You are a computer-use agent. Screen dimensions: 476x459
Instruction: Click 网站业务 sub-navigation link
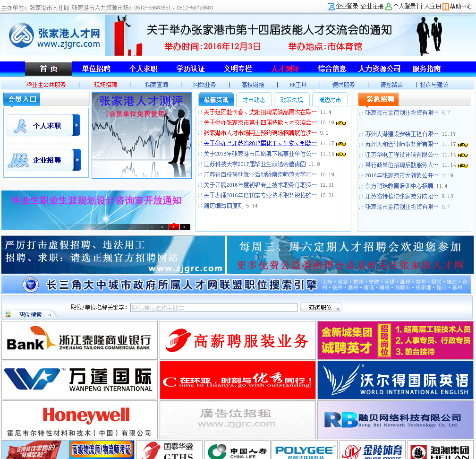tap(204, 85)
